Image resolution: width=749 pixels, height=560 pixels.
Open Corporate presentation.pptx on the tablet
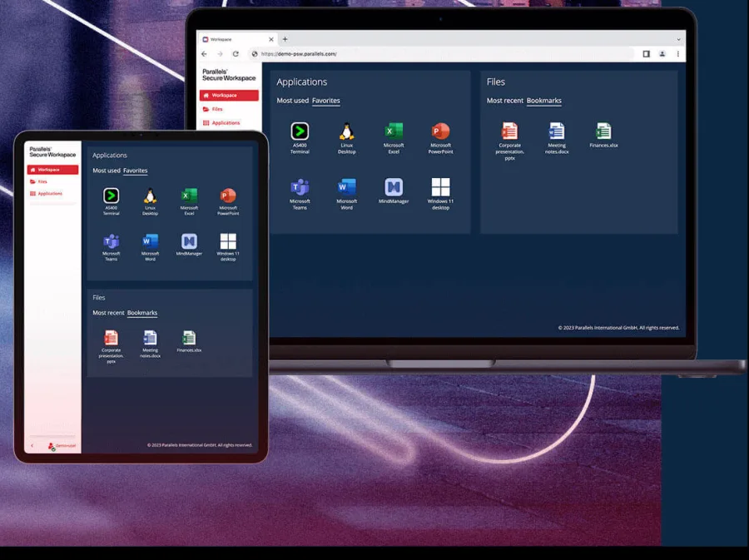coord(112,347)
